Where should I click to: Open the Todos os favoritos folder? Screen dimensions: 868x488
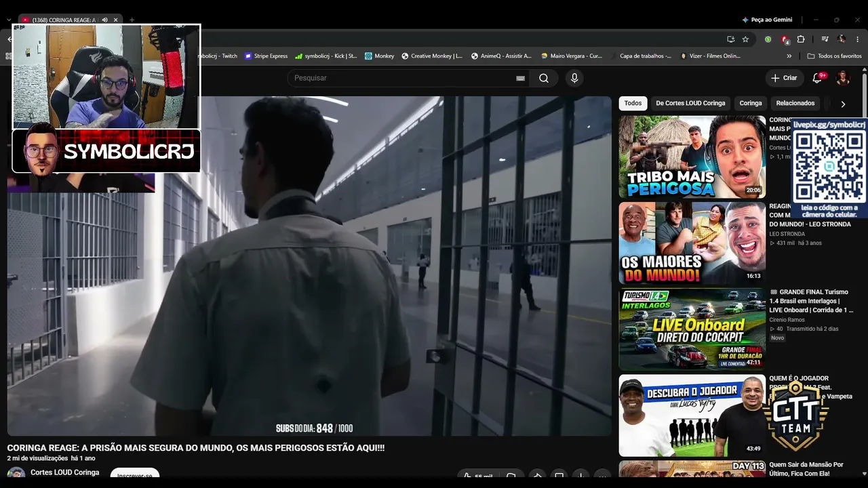coord(834,56)
